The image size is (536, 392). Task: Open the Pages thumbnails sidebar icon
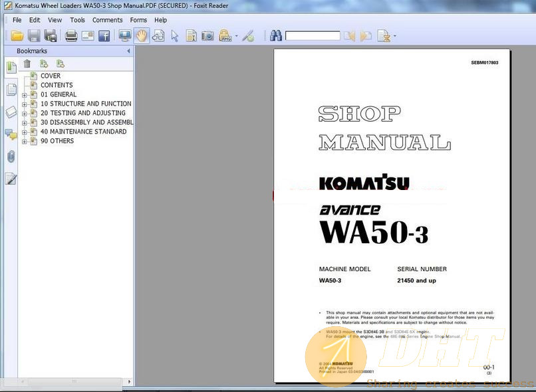coord(11,90)
